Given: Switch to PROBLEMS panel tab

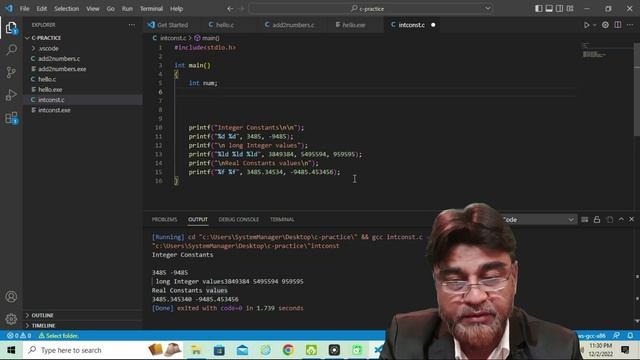Looking at the screenshot, I should point(164,220).
